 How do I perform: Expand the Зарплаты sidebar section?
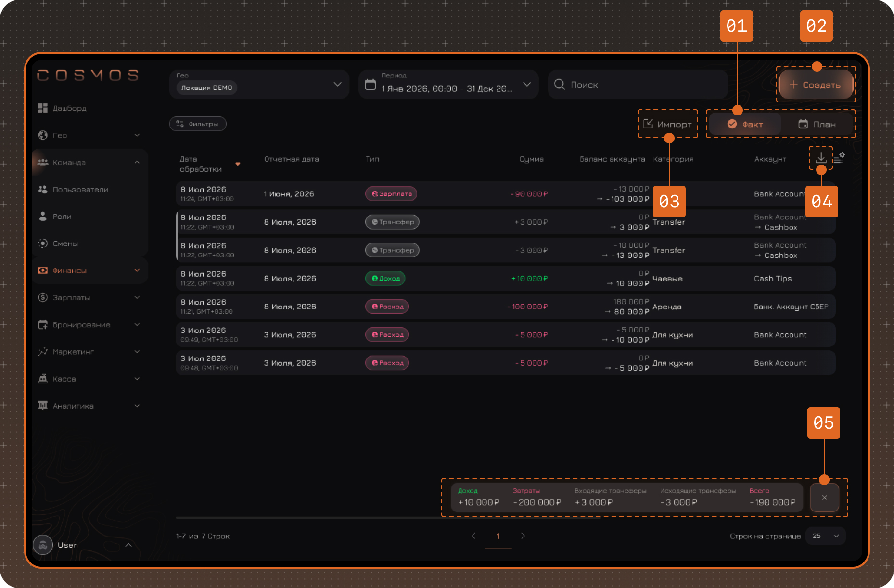click(89, 297)
